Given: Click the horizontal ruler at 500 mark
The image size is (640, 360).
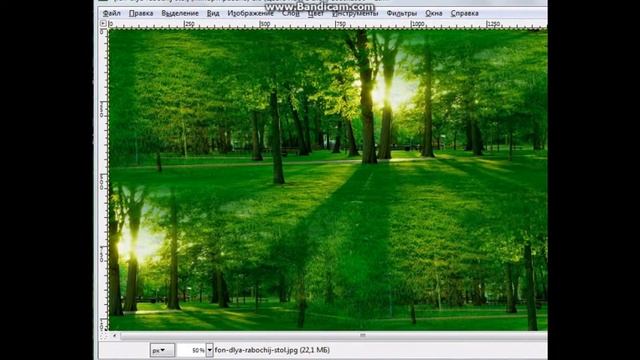Looking at the screenshot, I should click(x=264, y=24).
